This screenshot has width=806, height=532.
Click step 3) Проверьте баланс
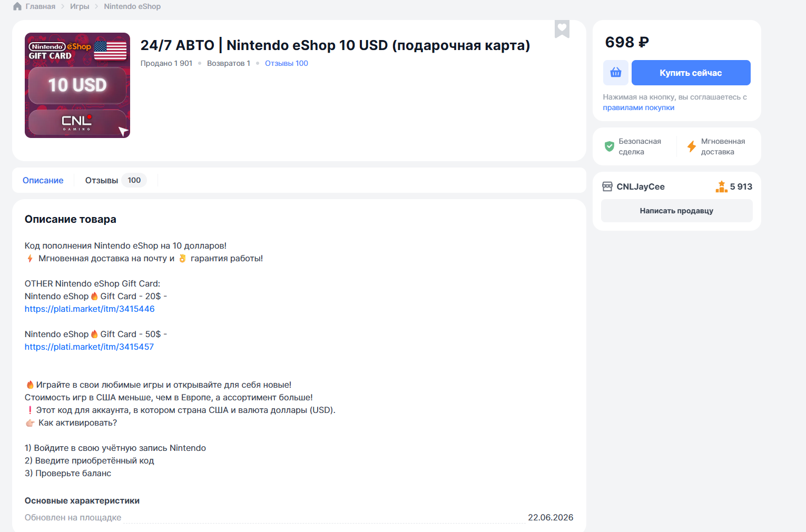[68, 473]
